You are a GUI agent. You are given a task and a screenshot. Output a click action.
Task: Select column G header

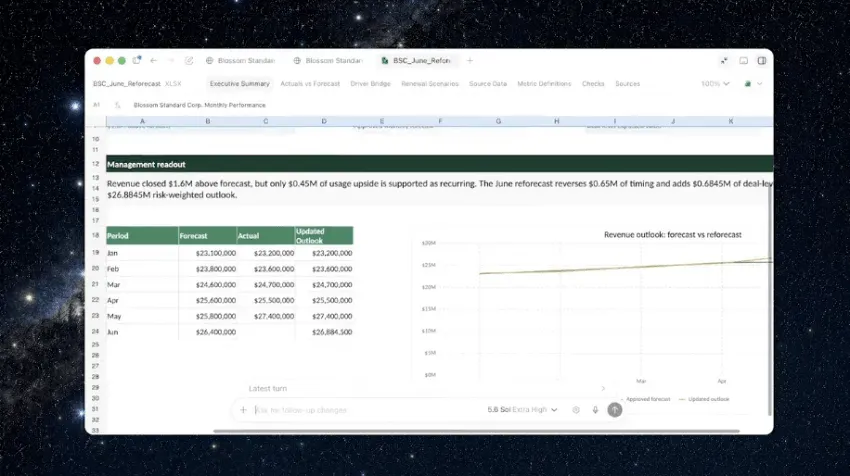tap(498, 121)
